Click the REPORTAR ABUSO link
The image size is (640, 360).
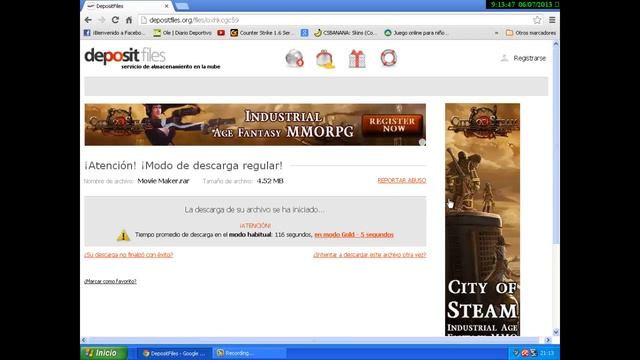(402, 180)
